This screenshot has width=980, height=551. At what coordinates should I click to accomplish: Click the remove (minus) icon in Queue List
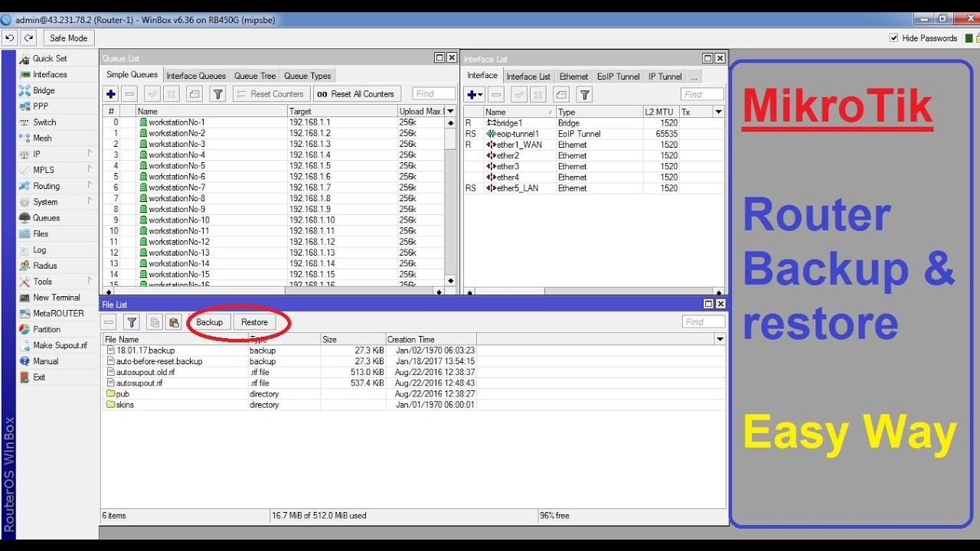click(x=130, y=94)
